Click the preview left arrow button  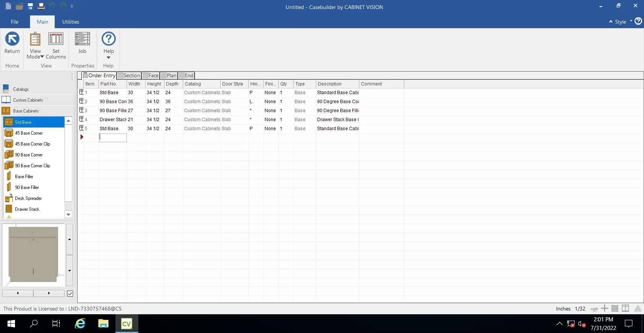[18, 293]
